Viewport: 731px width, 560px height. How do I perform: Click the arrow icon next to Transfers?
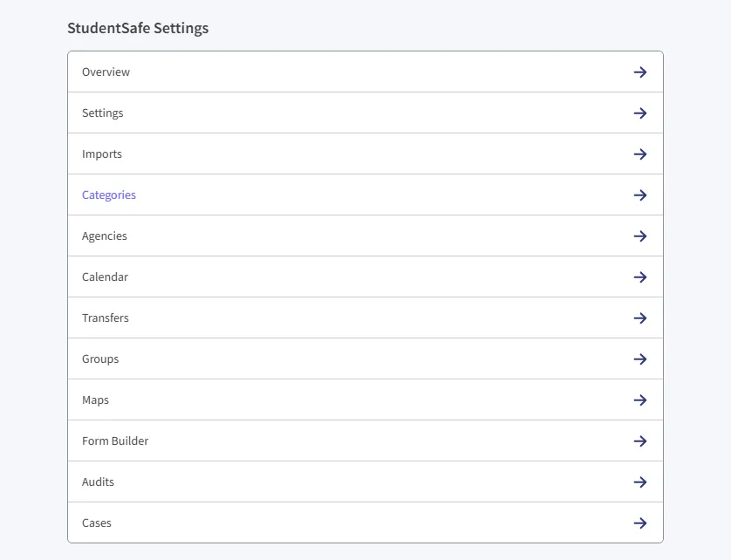640,318
